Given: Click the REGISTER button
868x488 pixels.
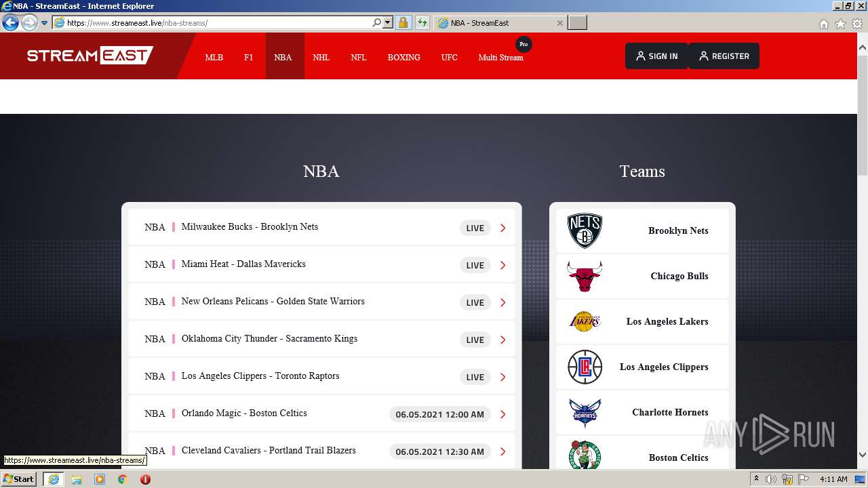Looking at the screenshot, I should [x=724, y=56].
